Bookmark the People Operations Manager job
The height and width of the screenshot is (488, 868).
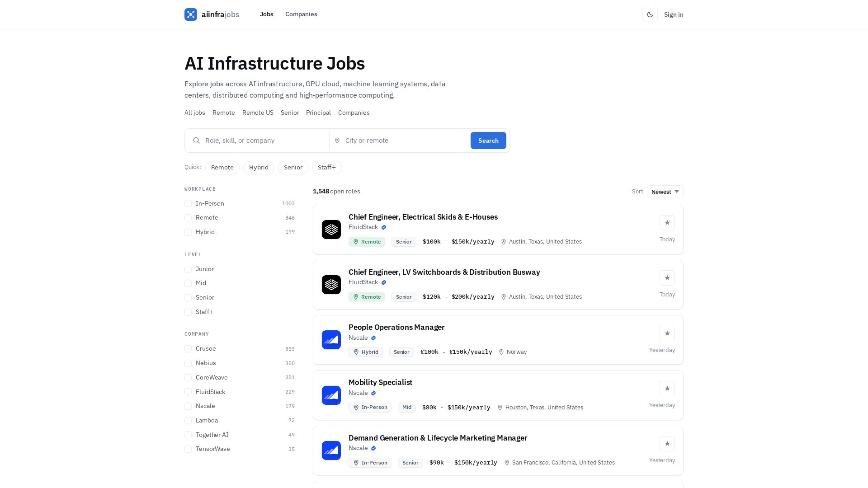(667, 333)
